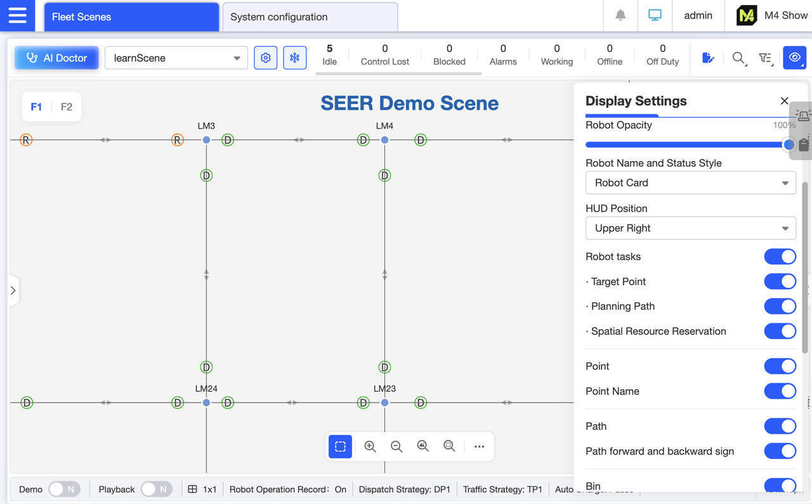Image resolution: width=812 pixels, height=504 pixels.
Task: Activate the dashed box selection tool
Action: click(x=341, y=446)
